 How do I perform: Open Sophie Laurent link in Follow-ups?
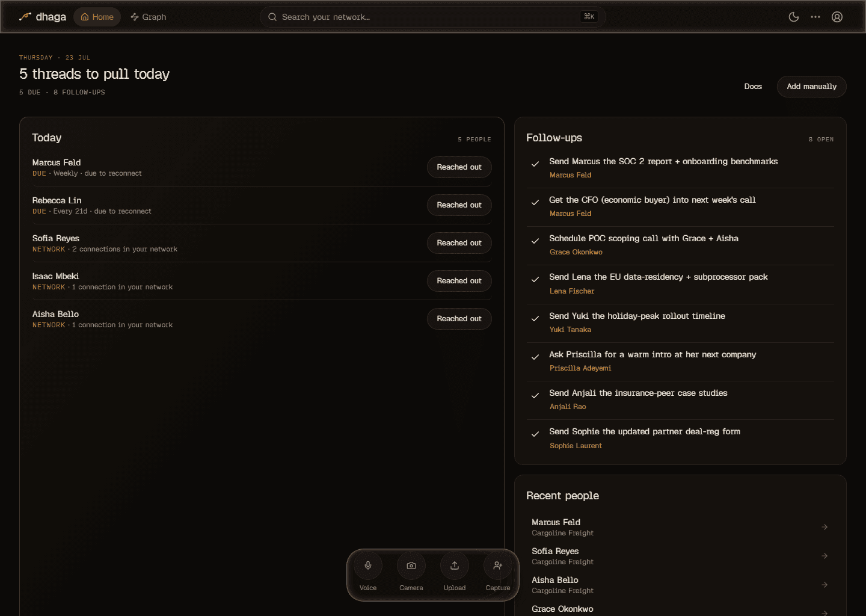576,446
